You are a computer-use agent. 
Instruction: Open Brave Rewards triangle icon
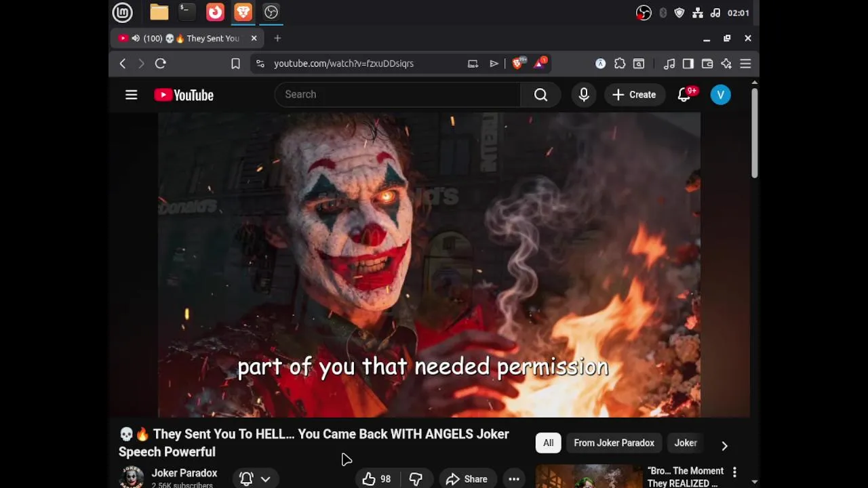540,63
